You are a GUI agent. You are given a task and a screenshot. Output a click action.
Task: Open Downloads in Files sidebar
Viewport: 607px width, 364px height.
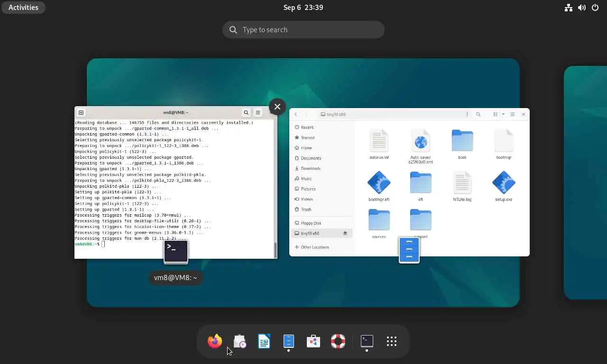pos(322,168)
